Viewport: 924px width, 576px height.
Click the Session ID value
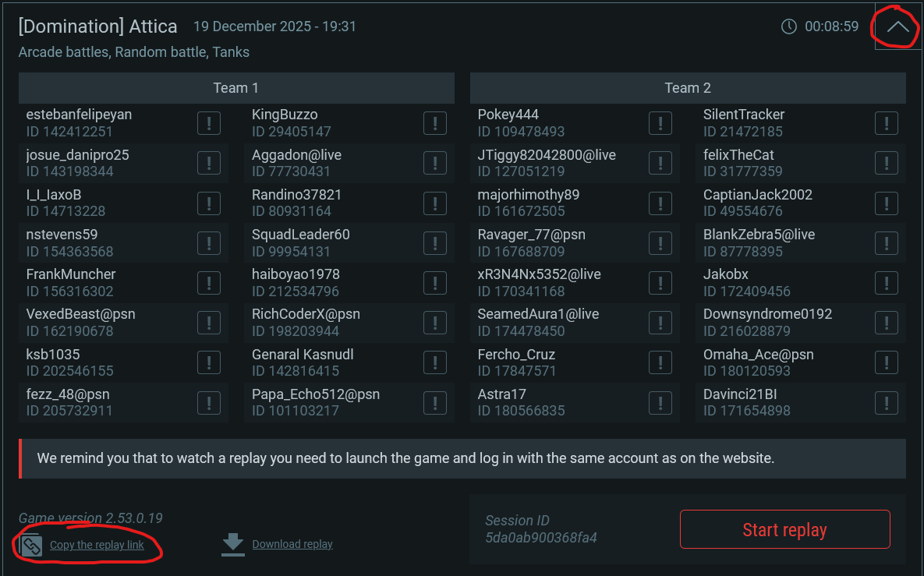click(x=541, y=538)
